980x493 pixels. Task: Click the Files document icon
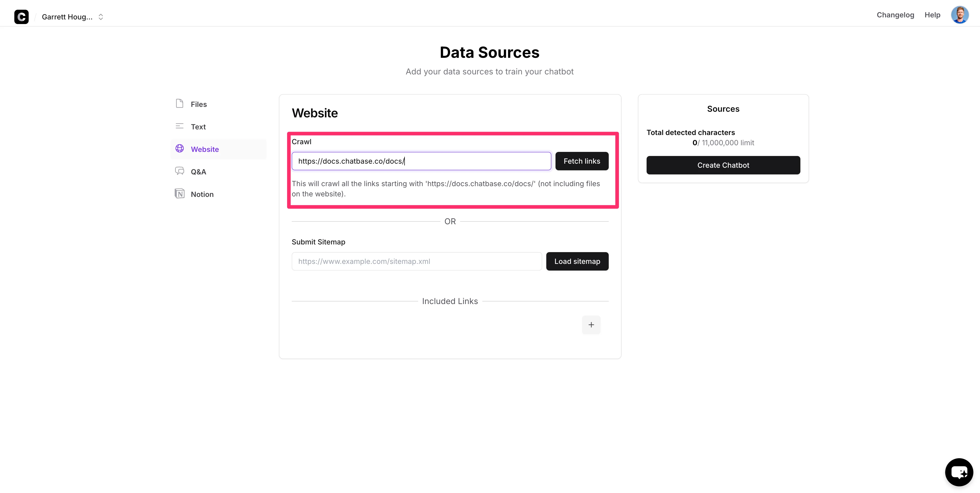point(180,104)
